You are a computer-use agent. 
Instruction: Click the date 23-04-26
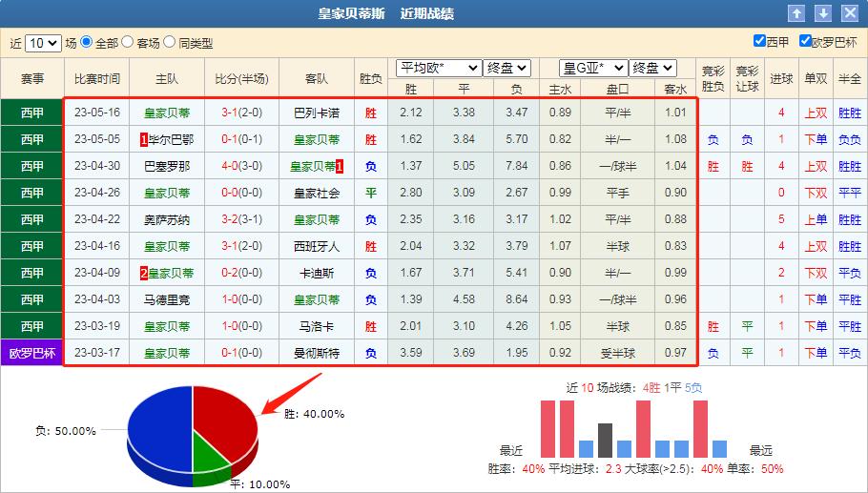click(x=97, y=193)
